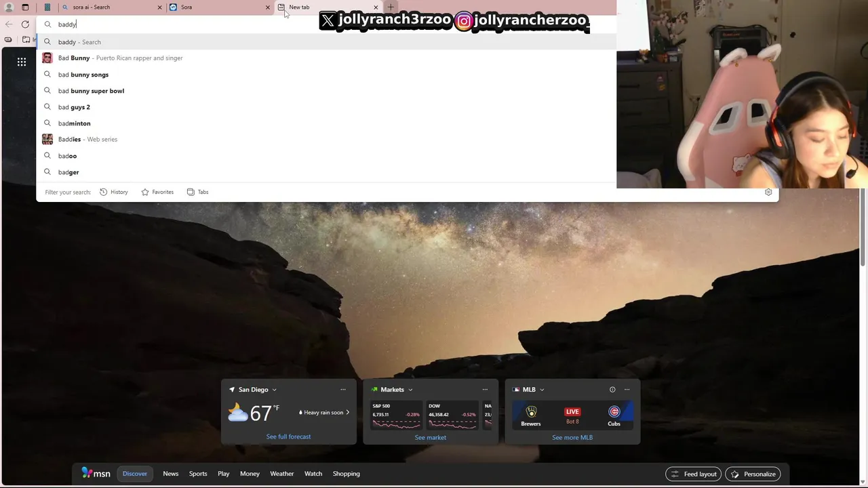This screenshot has height=488, width=868.
Task: Open the Weather feed tab
Action: 282,474
